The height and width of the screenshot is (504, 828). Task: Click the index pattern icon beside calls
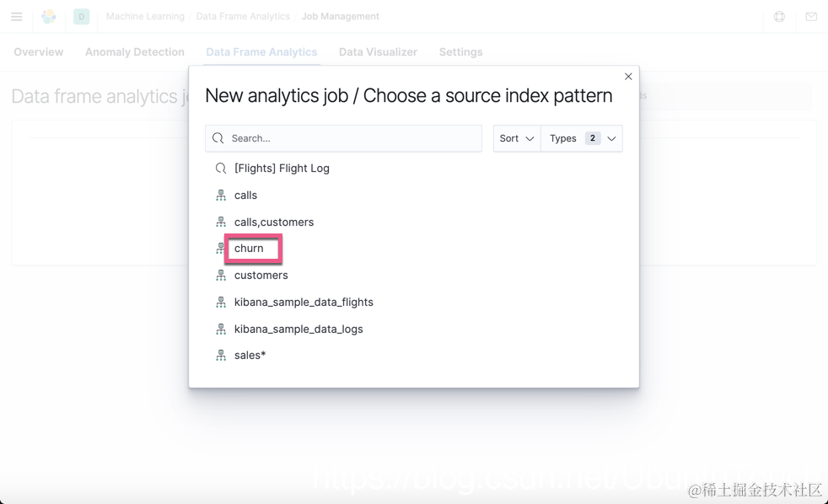click(x=221, y=196)
